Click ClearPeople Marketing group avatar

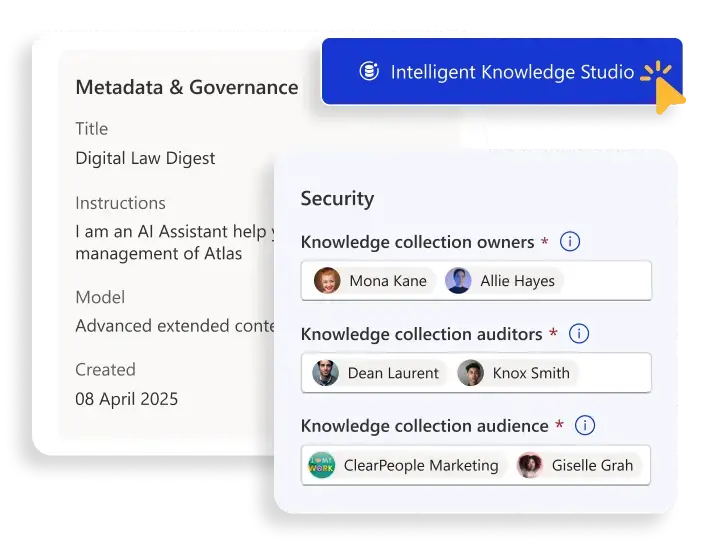(x=321, y=465)
